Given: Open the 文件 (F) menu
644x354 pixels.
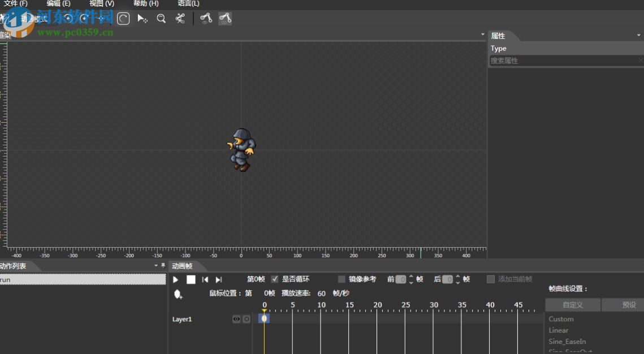Looking at the screenshot, I should [16, 3].
